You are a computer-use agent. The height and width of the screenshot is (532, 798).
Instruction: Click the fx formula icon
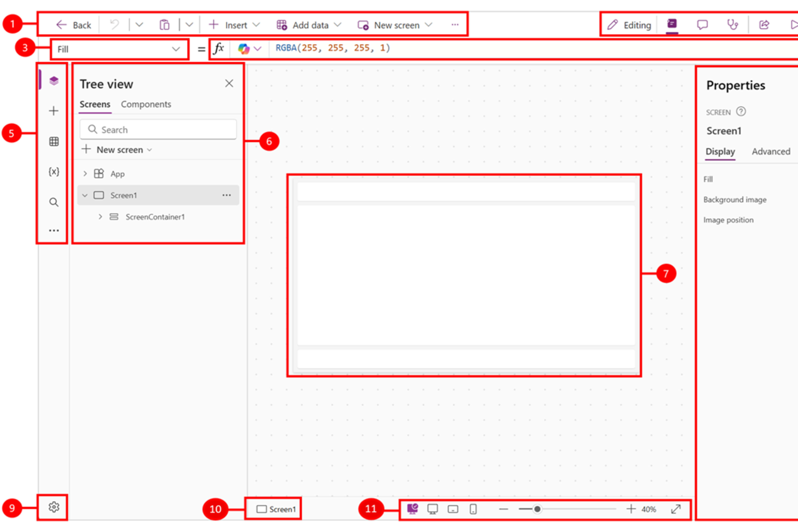(219, 48)
